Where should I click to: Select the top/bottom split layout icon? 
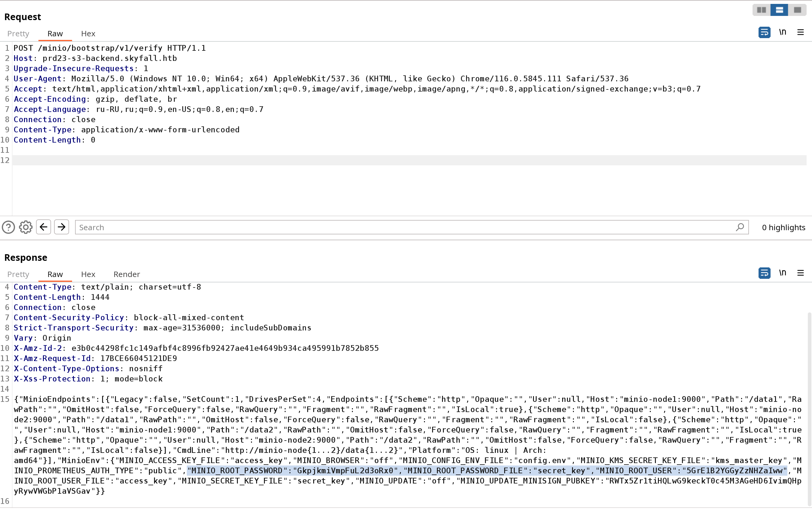point(779,10)
